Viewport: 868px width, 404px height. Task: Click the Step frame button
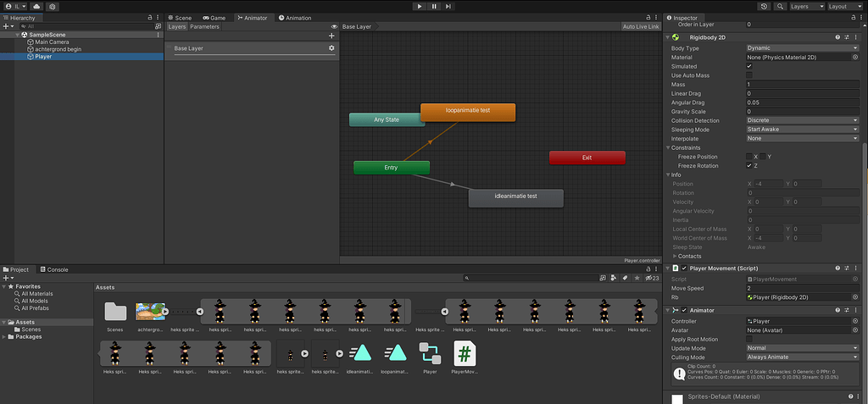coord(449,6)
